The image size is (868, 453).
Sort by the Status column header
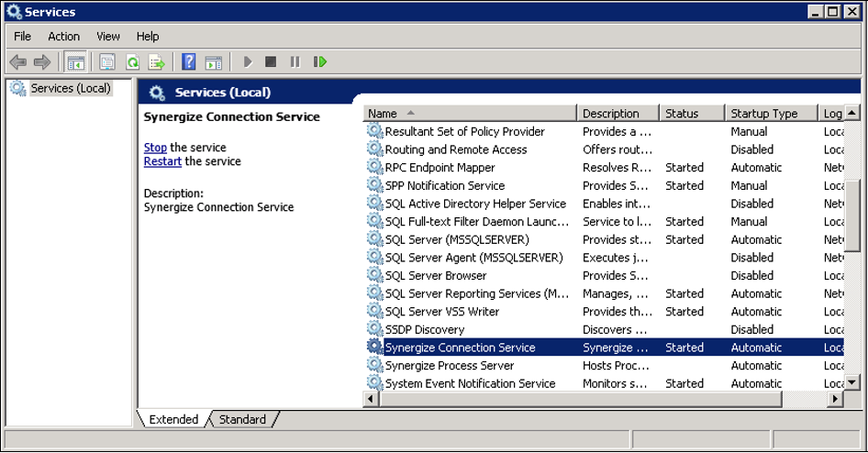click(x=692, y=114)
